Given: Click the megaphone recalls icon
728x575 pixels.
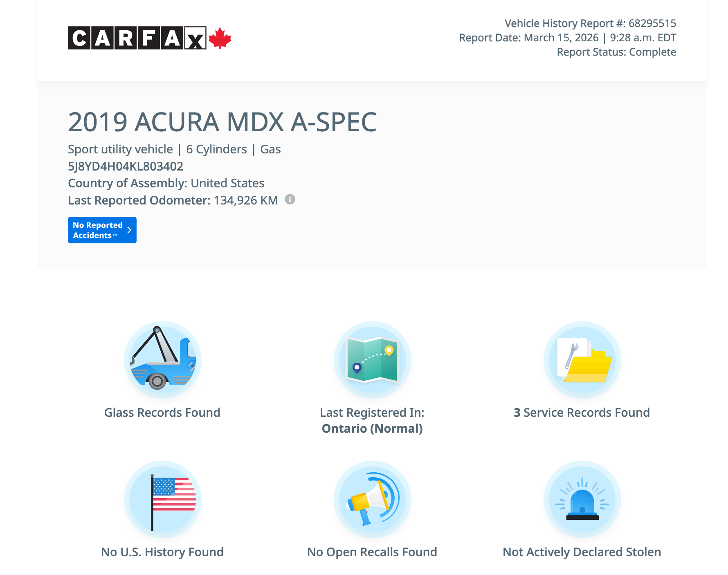Looking at the screenshot, I should tap(372, 499).
